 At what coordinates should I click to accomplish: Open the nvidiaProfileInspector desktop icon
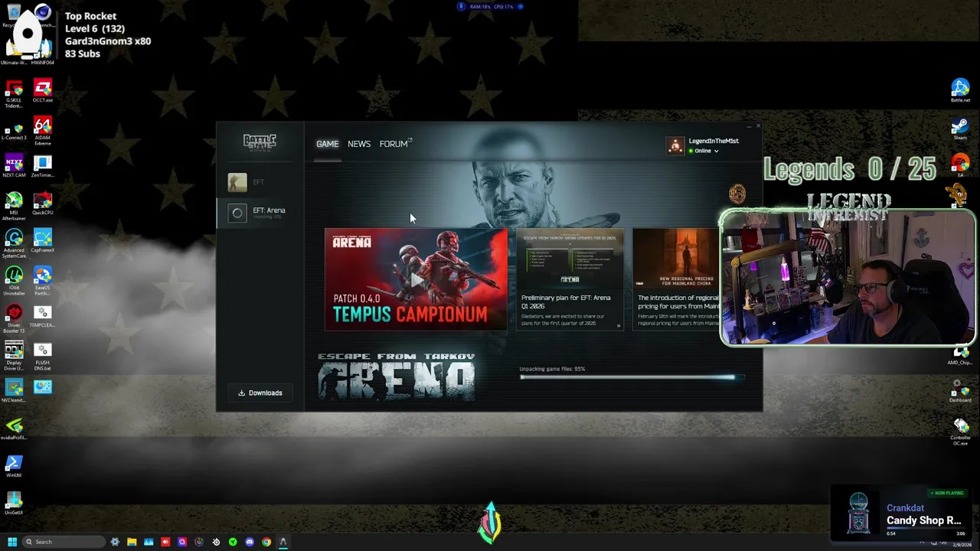point(14,429)
